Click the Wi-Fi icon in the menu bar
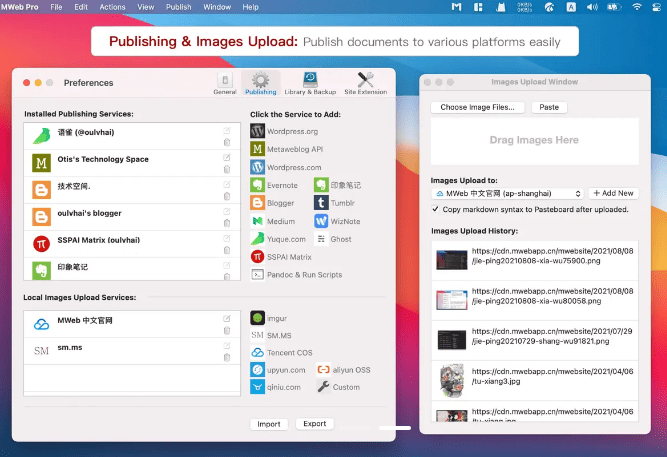 point(636,7)
